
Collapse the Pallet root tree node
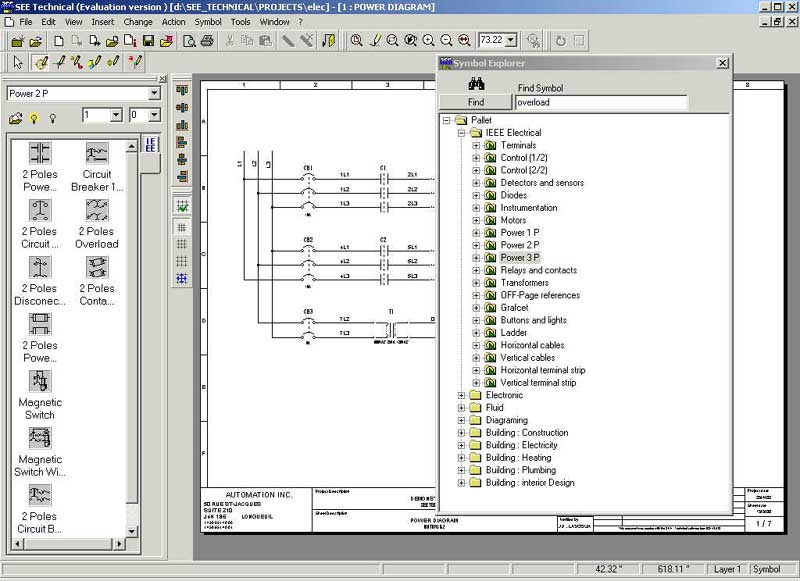(446, 120)
